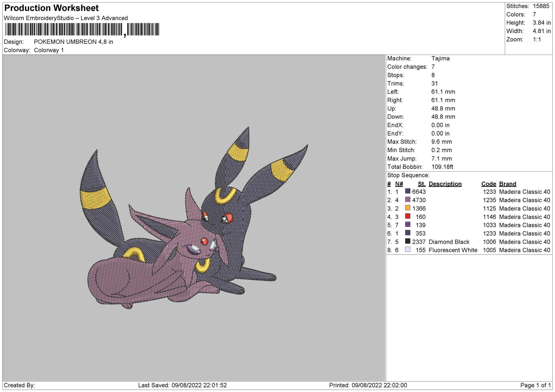555x392 pixels.
Task: Click the violet swatch for stop 5
Action: point(408,225)
